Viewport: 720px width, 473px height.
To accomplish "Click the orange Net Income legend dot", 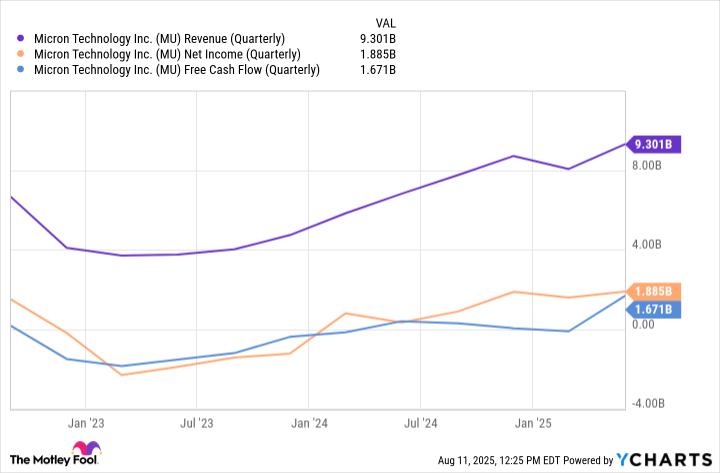I will (x=20, y=54).
